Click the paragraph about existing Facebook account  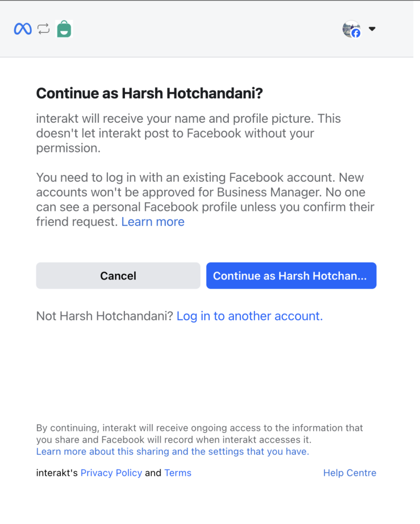coord(205,200)
